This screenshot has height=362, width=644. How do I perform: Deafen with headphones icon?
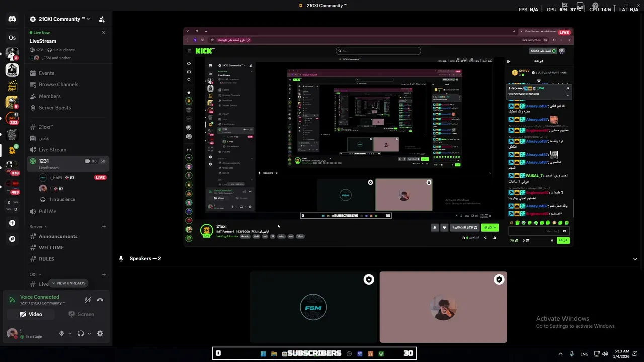(x=81, y=333)
